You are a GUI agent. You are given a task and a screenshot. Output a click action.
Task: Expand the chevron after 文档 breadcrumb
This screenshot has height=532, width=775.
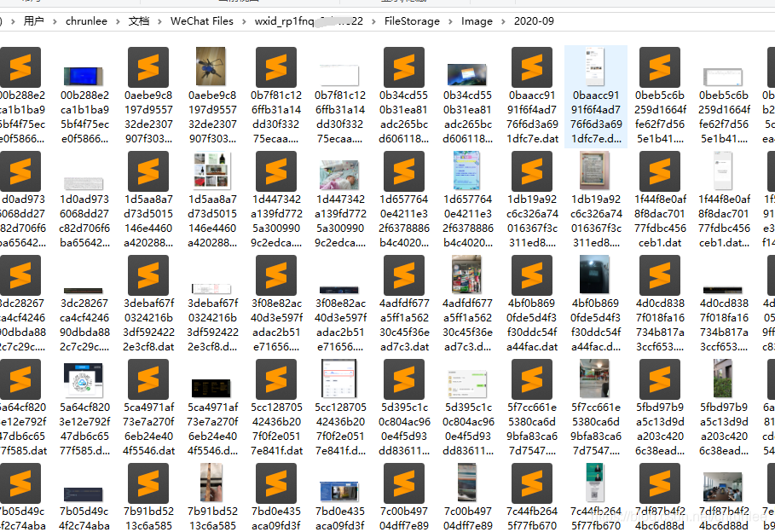point(159,21)
